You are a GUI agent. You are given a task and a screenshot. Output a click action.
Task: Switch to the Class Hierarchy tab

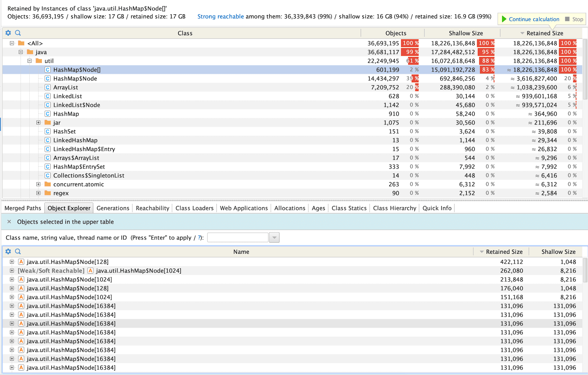pos(394,208)
